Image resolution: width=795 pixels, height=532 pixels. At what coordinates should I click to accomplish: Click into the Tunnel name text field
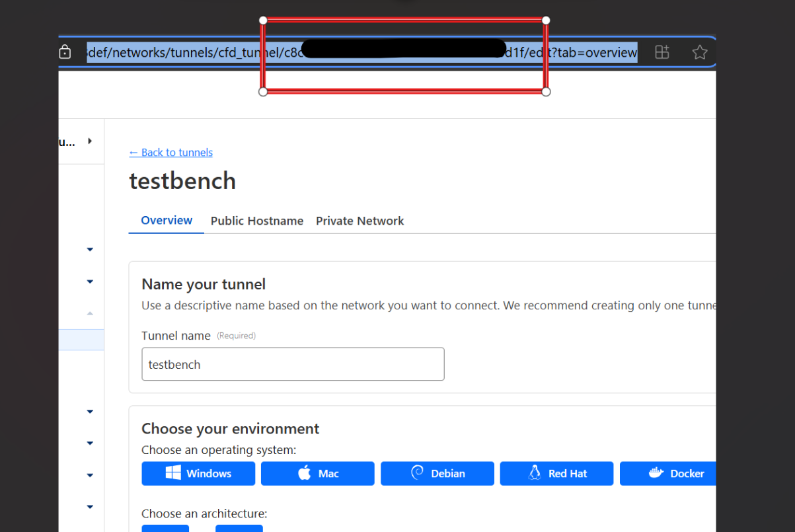293,364
